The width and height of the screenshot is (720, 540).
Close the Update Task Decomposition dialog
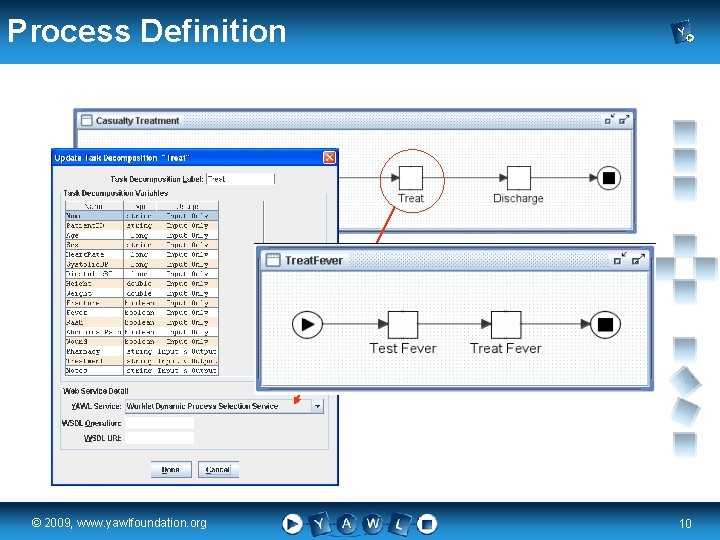[329, 158]
